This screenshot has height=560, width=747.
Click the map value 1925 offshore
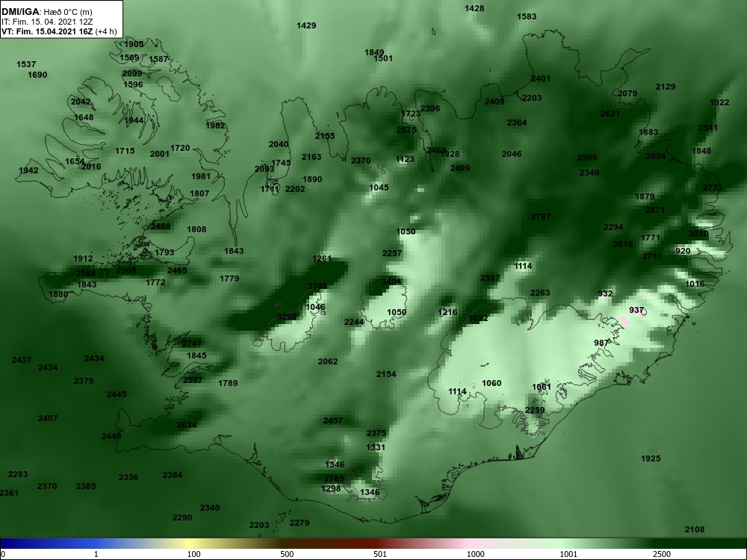[x=651, y=458]
